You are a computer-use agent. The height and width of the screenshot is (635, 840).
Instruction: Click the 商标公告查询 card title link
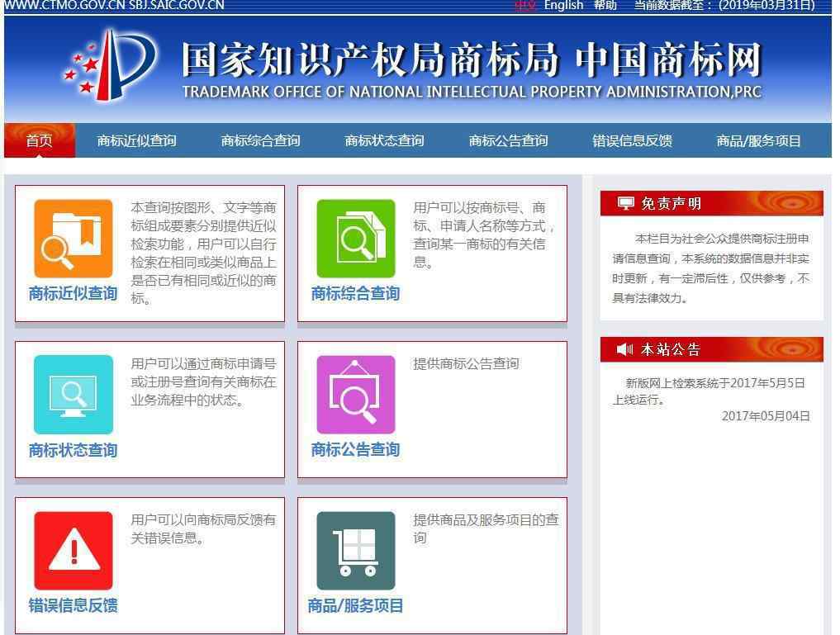point(356,450)
